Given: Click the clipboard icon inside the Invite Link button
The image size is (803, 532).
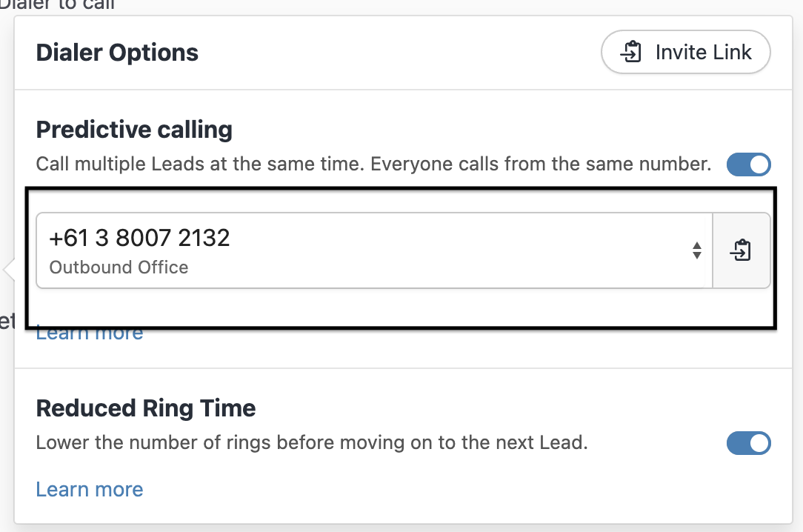Looking at the screenshot, I should point(632,52).
